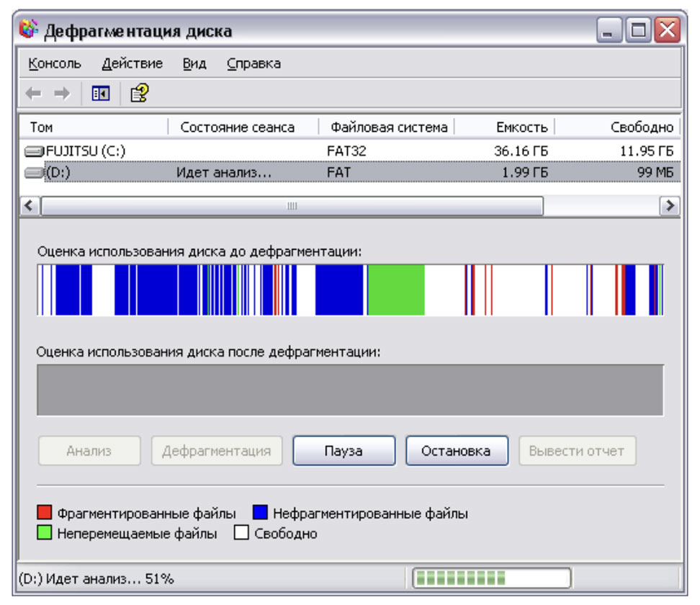Click the Forward arrow toolbar icon
The image size is (700, 605).
(x=62, y=94)
